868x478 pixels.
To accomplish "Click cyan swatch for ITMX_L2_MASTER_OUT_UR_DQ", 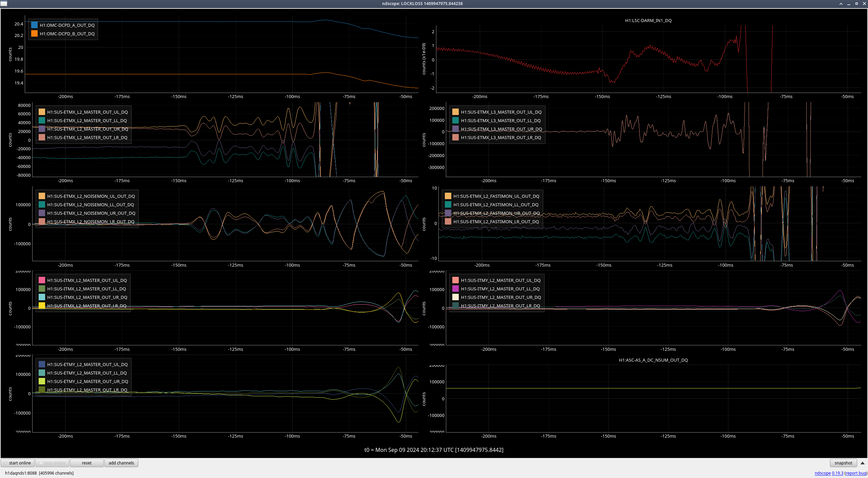I will pyautogui.click(x=42, y=297).
